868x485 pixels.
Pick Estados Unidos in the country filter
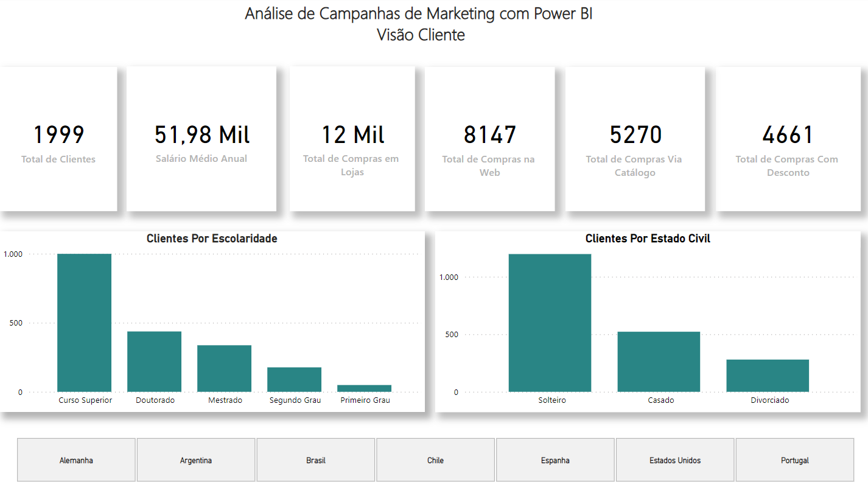(675, 460)
